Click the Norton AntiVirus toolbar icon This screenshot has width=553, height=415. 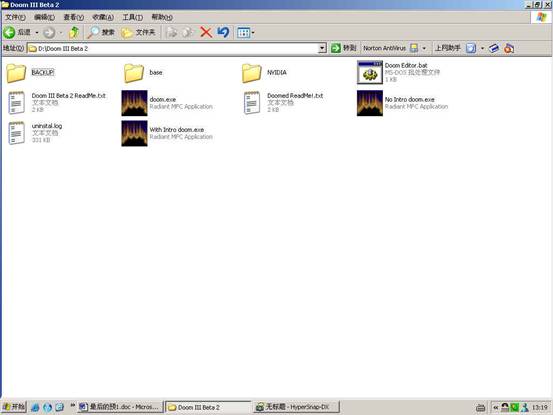click(414, 48)
